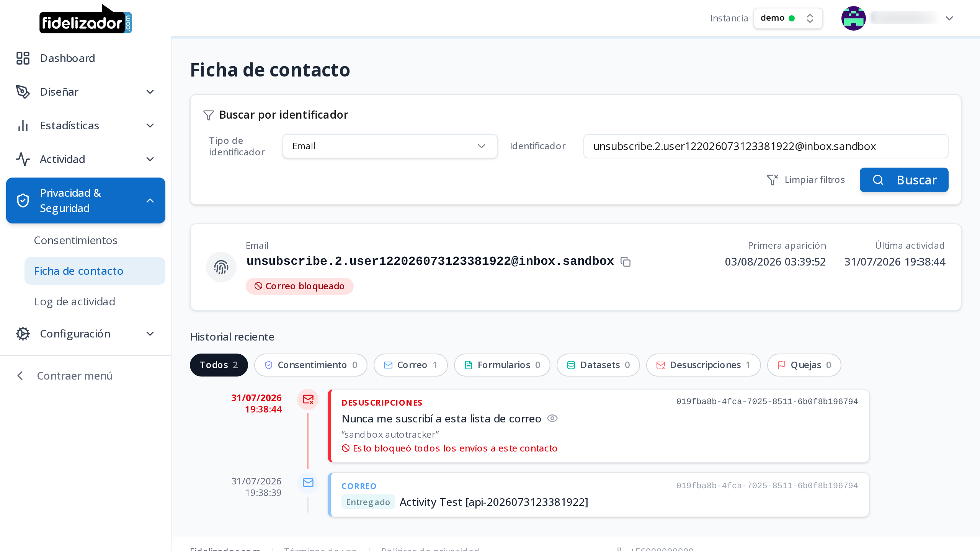Expand the Diseñar menu chevron
980x551 pixels.
tap(150, 92)
